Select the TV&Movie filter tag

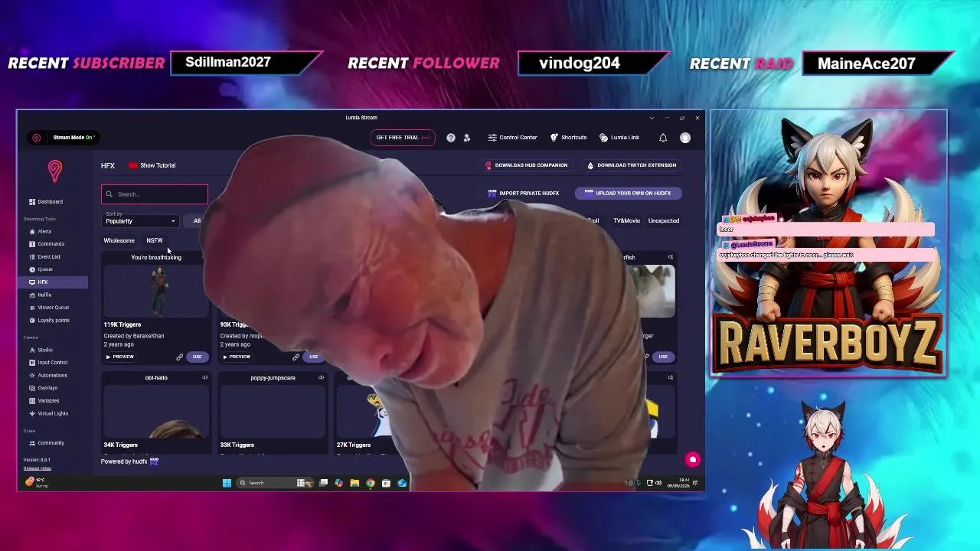tap(626, 221)
